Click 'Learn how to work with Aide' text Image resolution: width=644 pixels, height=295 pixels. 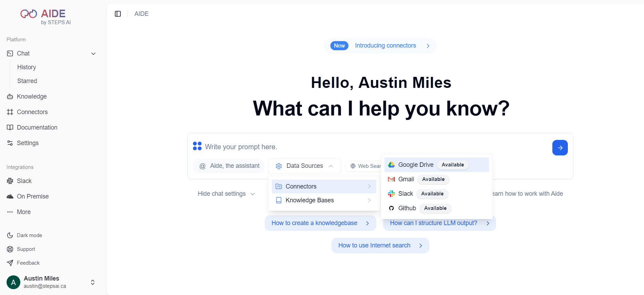pyautogui.click(x=527, y=194)
